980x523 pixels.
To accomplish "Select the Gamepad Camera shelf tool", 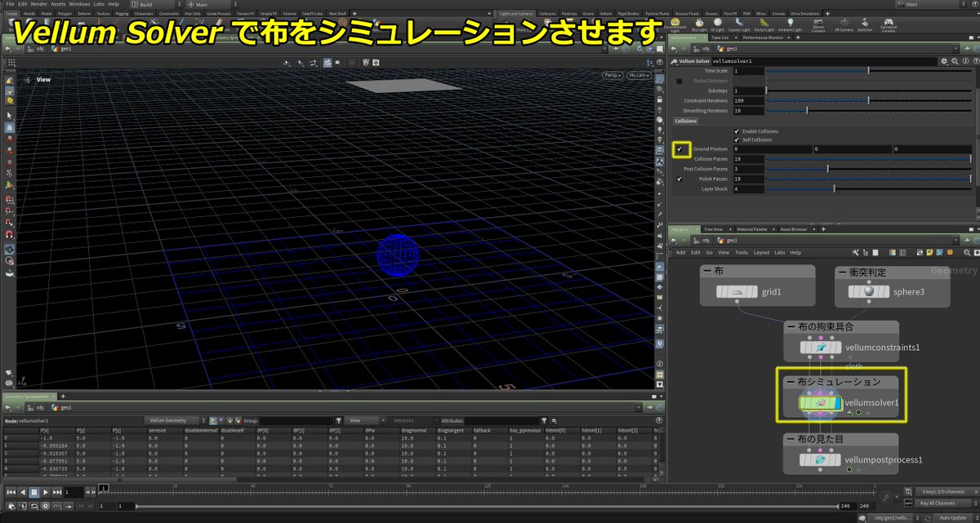I will [889, 25].
